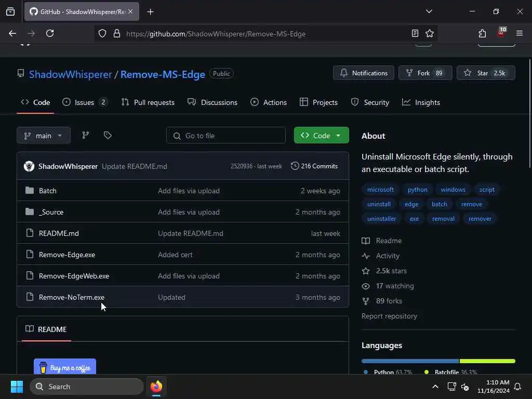532x399 pixels.
Task: Open the Batch folder
Action: 47,191
